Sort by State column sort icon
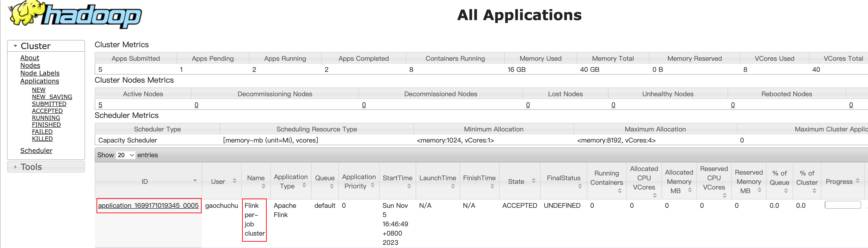 tap(533, 181)
